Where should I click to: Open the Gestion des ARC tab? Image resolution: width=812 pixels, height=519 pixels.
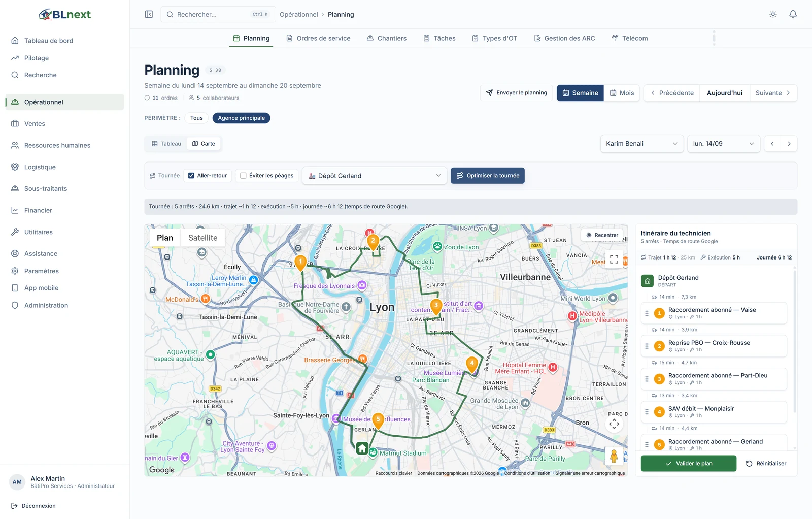point(564,38)
